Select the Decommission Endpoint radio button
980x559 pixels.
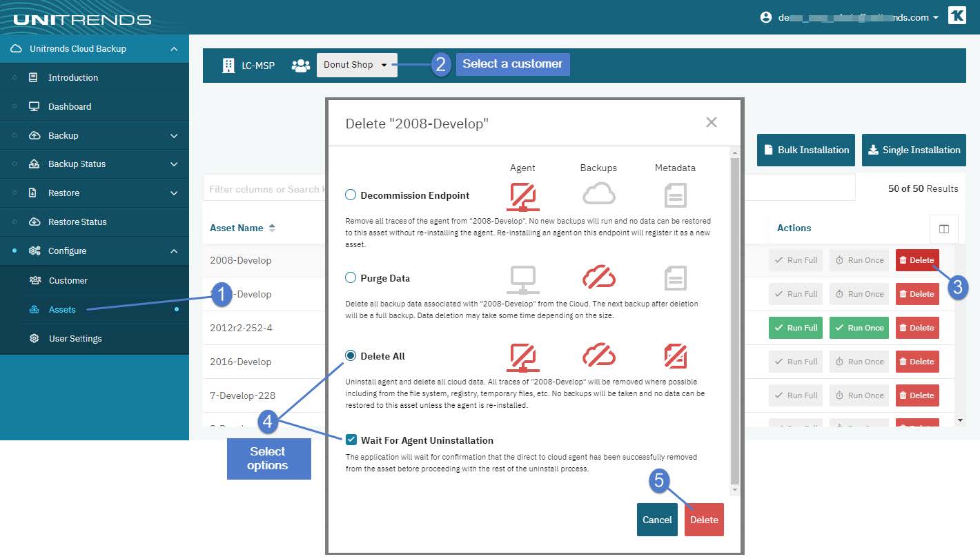(x=351, y=195)
